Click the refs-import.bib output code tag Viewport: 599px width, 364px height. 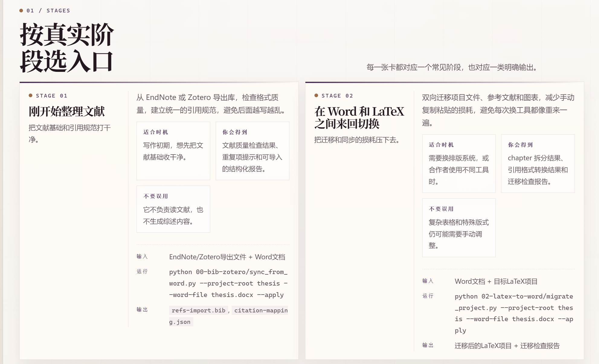(198, 310)
